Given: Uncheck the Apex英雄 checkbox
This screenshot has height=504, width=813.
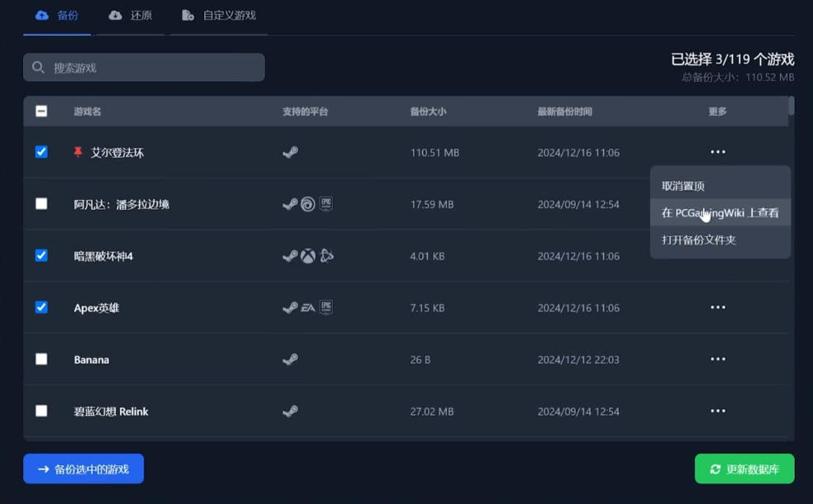Looking at the screenshot, I should click(41, 307).
